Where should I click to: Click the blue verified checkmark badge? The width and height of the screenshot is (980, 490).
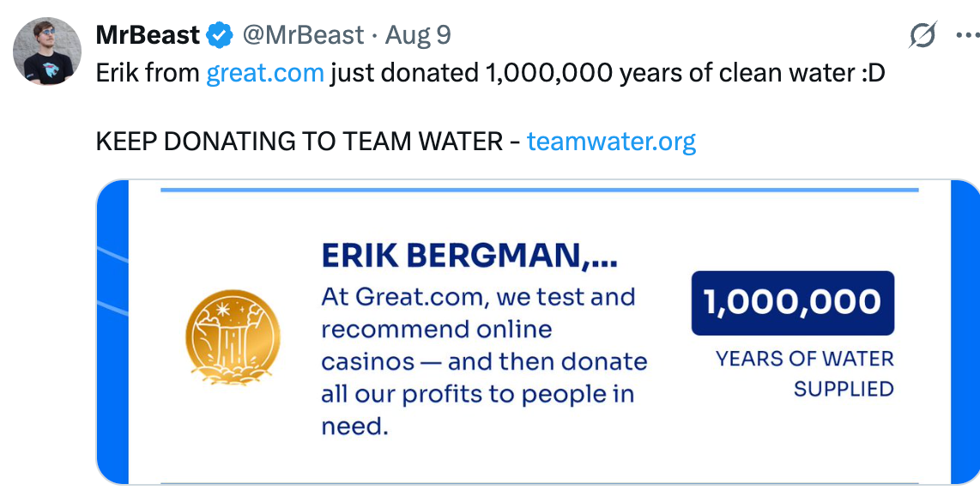pyautogui.click(x=221, y=35)
